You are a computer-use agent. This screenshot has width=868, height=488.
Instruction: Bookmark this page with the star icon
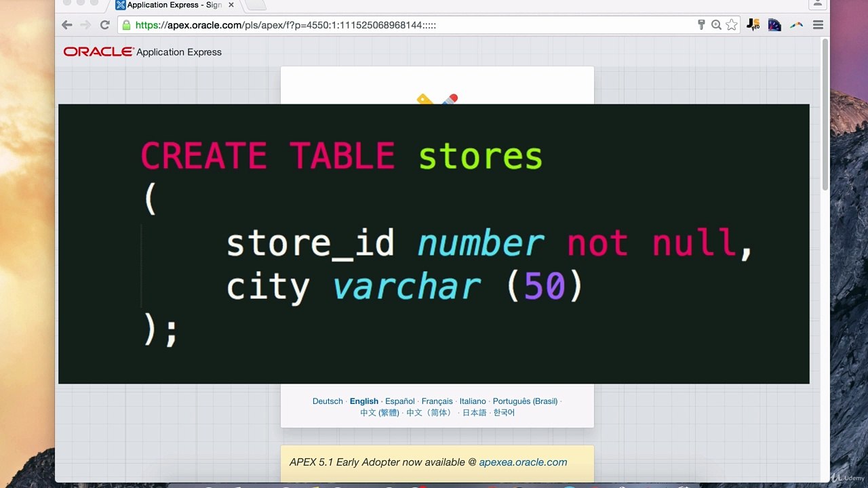(731, 25)
